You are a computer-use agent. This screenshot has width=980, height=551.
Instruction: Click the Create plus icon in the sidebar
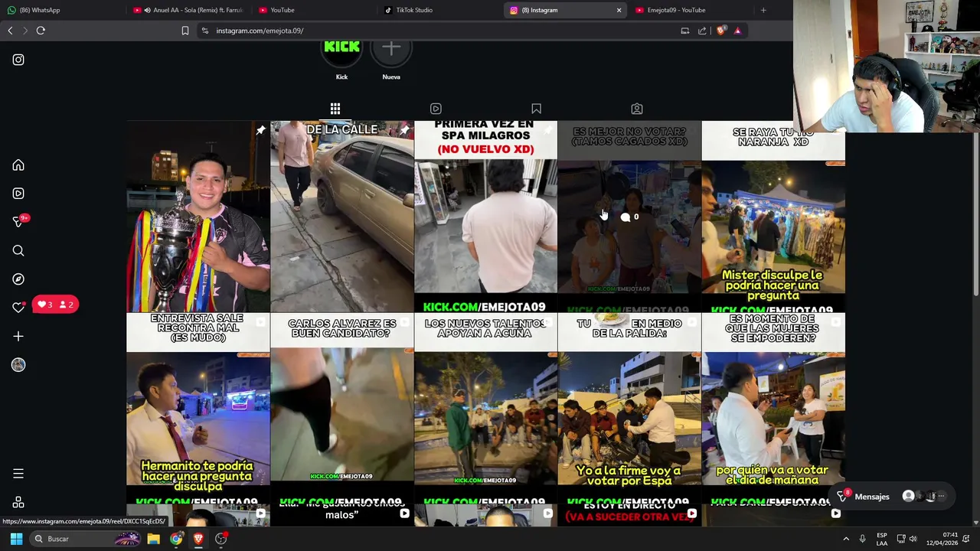(x=18, y=336)
